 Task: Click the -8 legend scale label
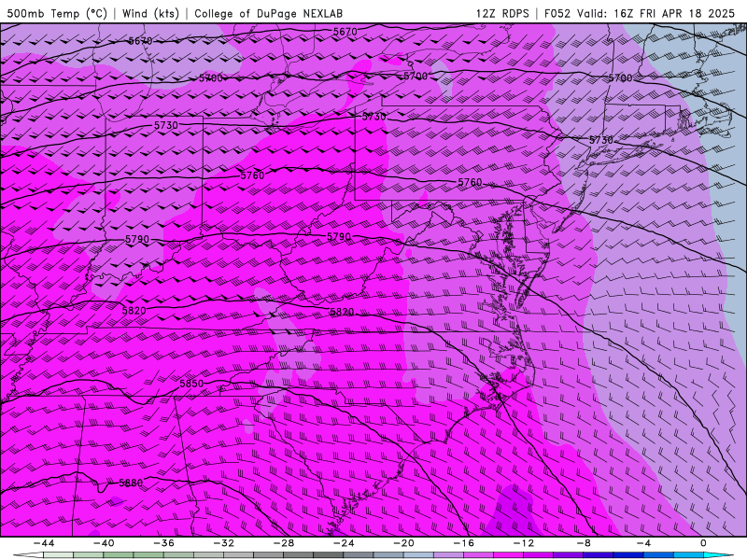click(x=584, y=543)
